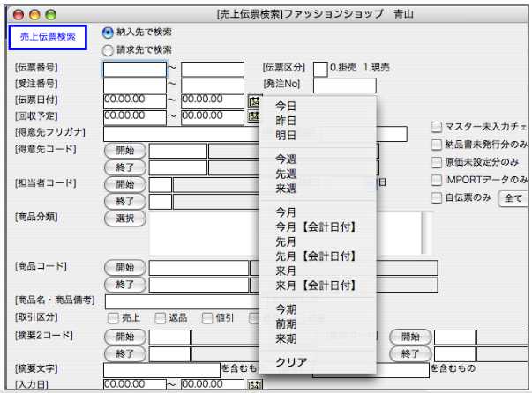Click the first 伝票番号 input field
532x393 pixels.
(134, 69)
